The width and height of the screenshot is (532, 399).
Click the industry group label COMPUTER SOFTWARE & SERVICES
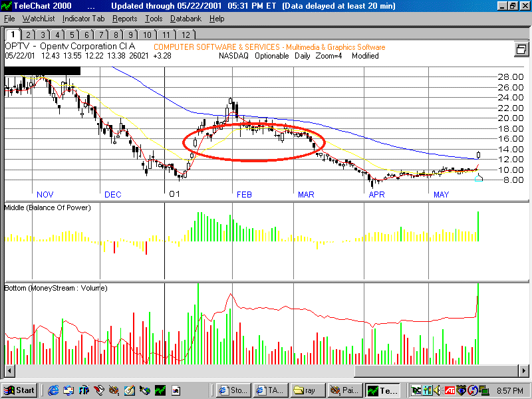[217, 47]
